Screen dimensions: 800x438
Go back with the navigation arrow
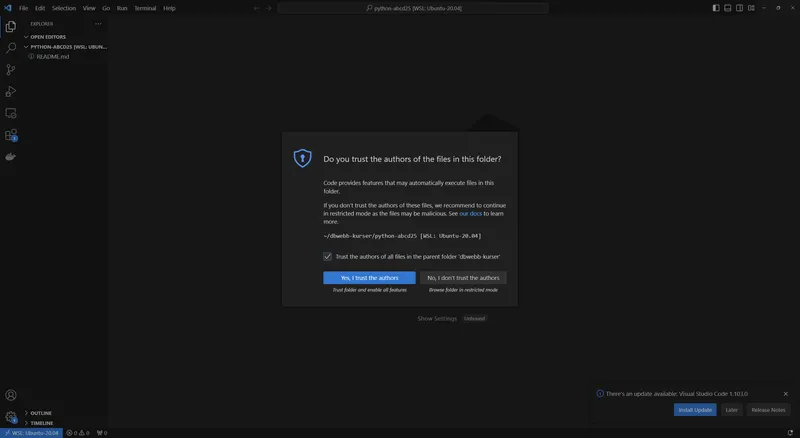[x=257, y=8]
